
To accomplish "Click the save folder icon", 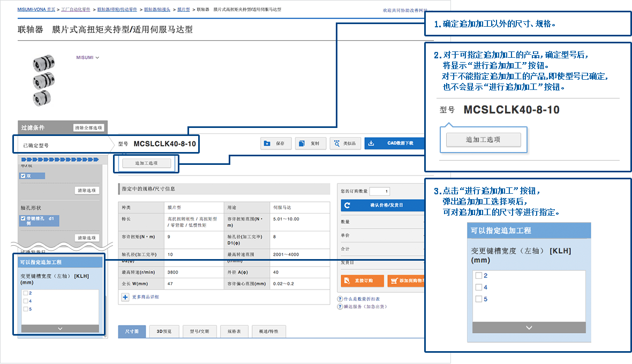I will pyautogui.click(x=267, y=143).
